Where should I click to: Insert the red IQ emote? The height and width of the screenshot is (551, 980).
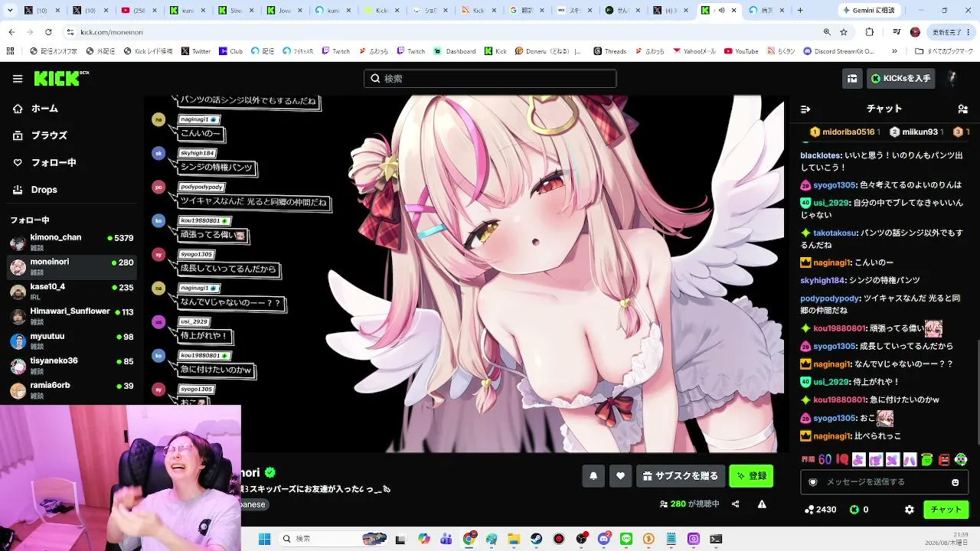pos(842,460)
